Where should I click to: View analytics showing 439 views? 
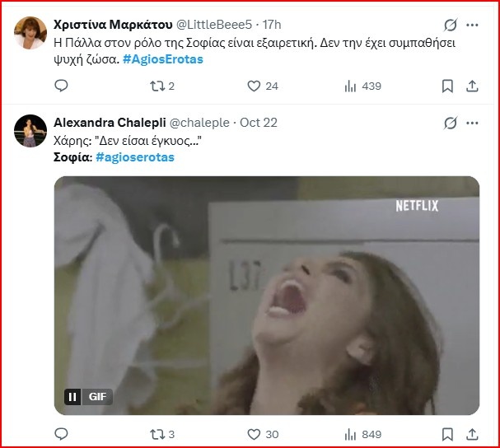pyautogui.click(x=349, y=86)
